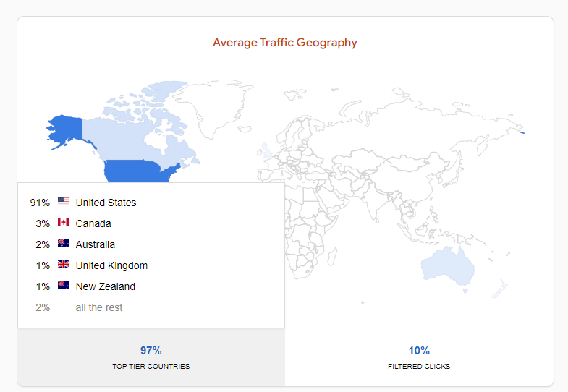The image size is (568, 392).
Task: Click the Average Traffic Geography title
Action: (285, 43)
